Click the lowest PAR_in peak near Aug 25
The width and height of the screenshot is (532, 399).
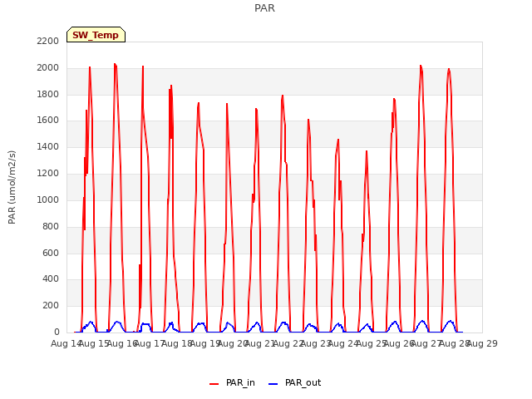click(367, 151)
